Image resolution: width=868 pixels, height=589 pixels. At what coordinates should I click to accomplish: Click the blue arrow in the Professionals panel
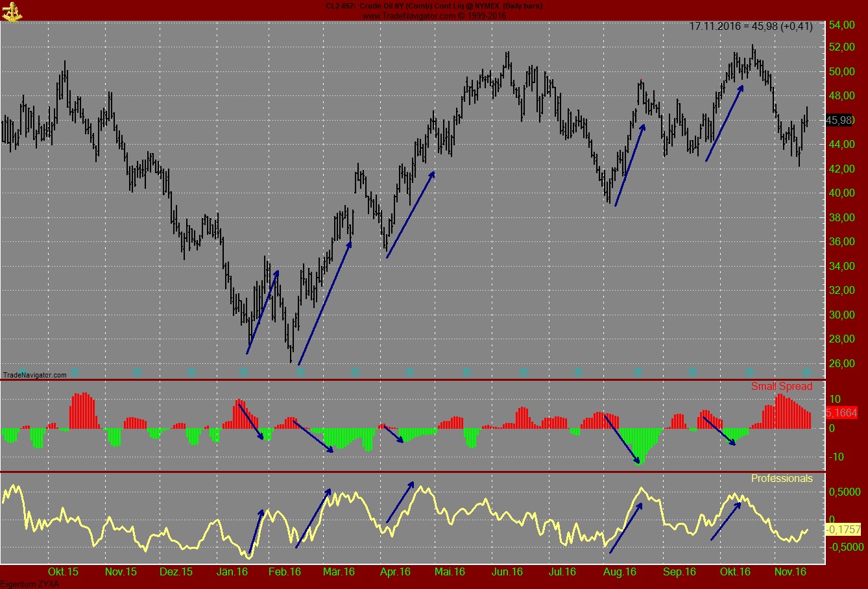point(256,532)
